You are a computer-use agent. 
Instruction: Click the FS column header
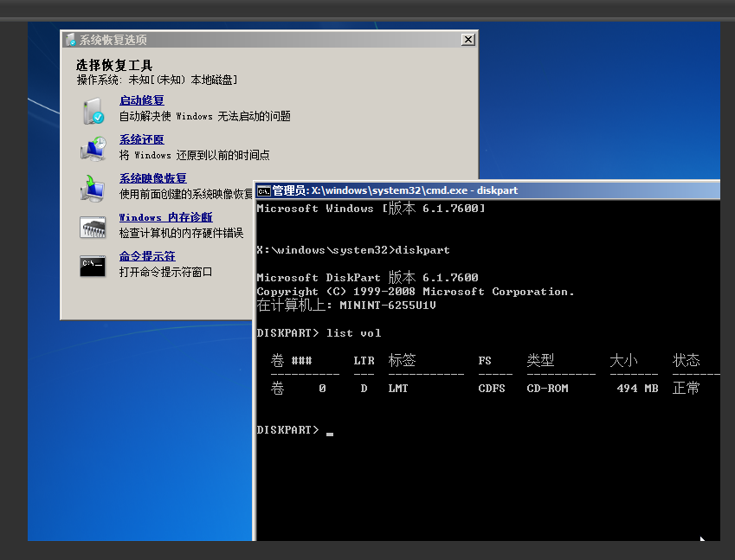(x=485, y=361)
